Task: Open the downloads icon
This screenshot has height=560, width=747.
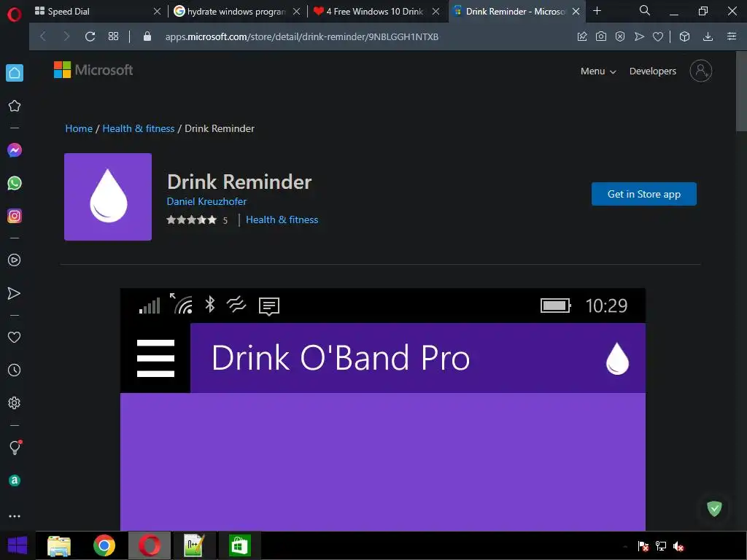Action: point(708,36)
